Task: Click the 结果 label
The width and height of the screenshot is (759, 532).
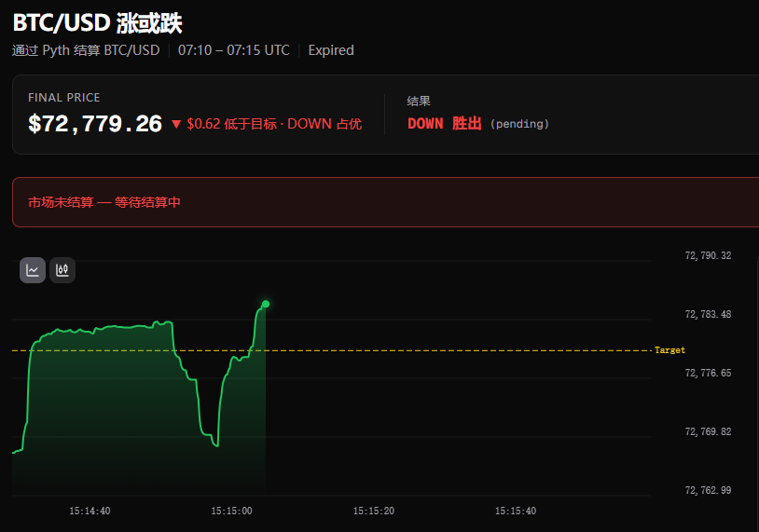Action: (x=419, y=101)
